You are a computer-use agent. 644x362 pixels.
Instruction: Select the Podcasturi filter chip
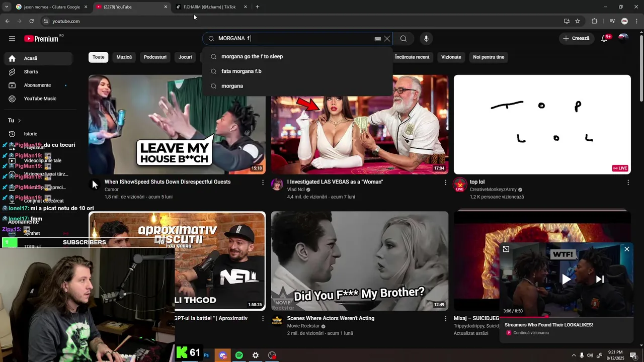155,57
